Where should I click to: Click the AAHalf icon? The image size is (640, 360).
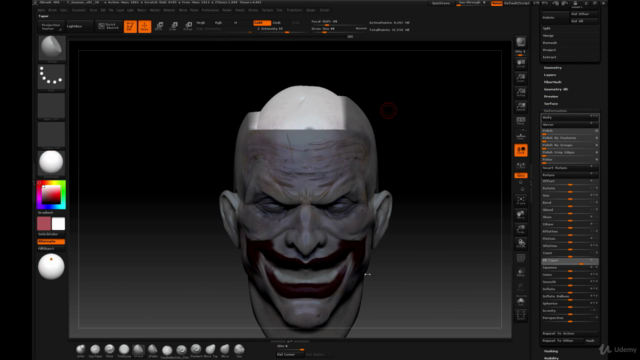point(521,107)
